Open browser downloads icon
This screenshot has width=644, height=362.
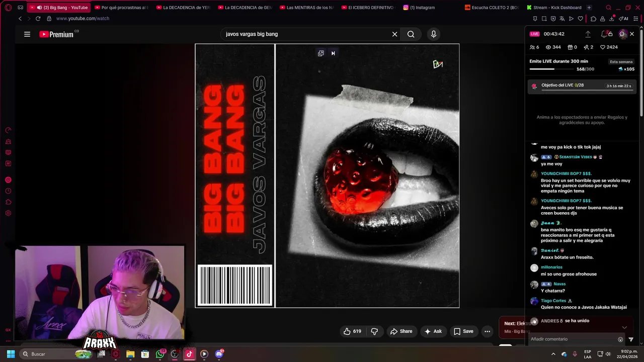pyautogui.click(x=612, y=19)
